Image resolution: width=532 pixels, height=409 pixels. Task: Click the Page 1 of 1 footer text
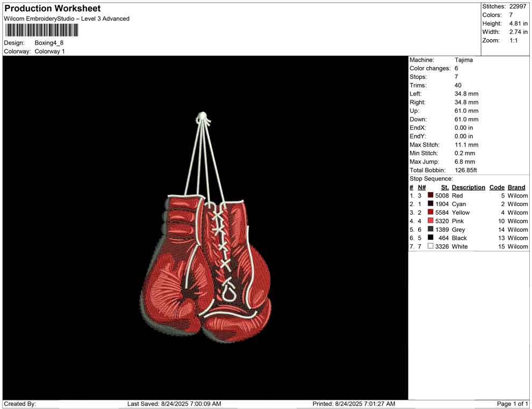pyautogui.click(x=513, y=404)
